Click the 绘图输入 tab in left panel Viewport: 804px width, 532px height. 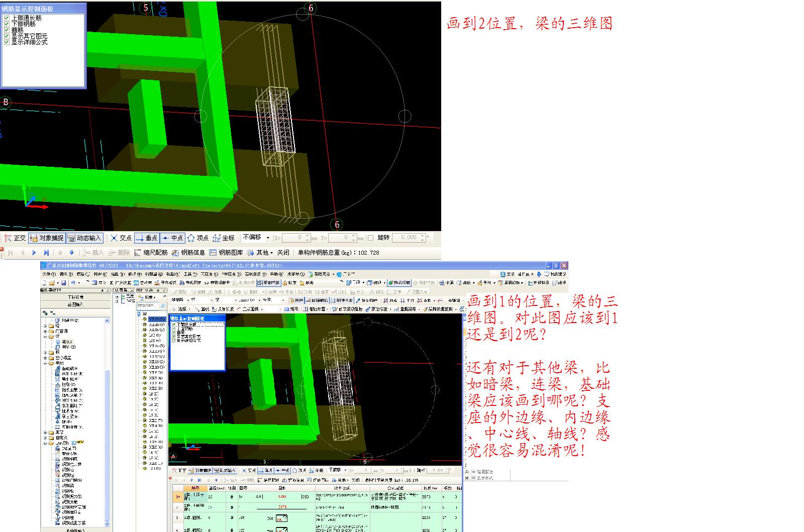pos(76,304)
